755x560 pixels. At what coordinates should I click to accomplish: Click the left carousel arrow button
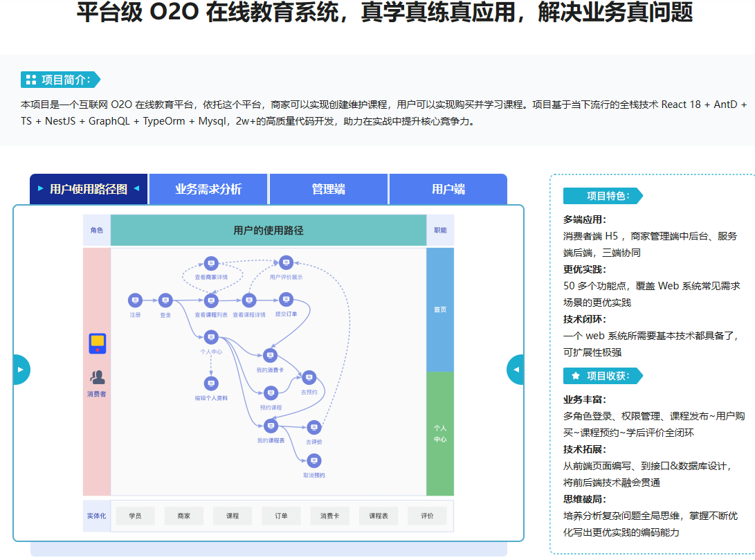click(20, 370)
